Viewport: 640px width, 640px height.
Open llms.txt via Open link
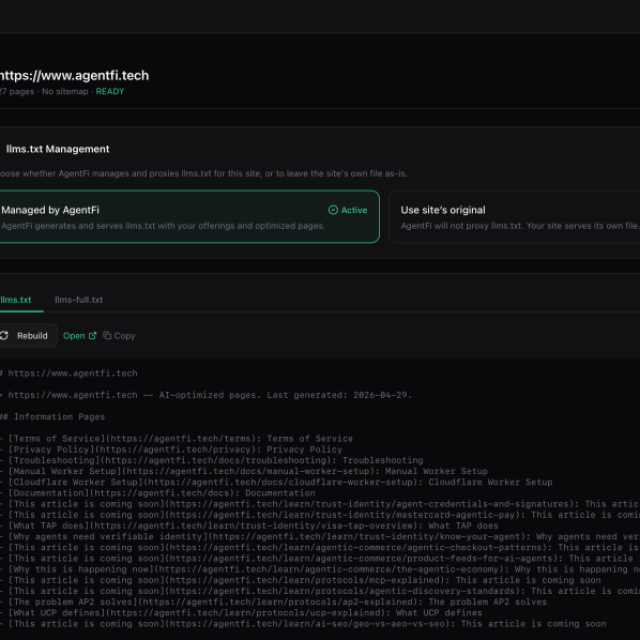point(80,336)
